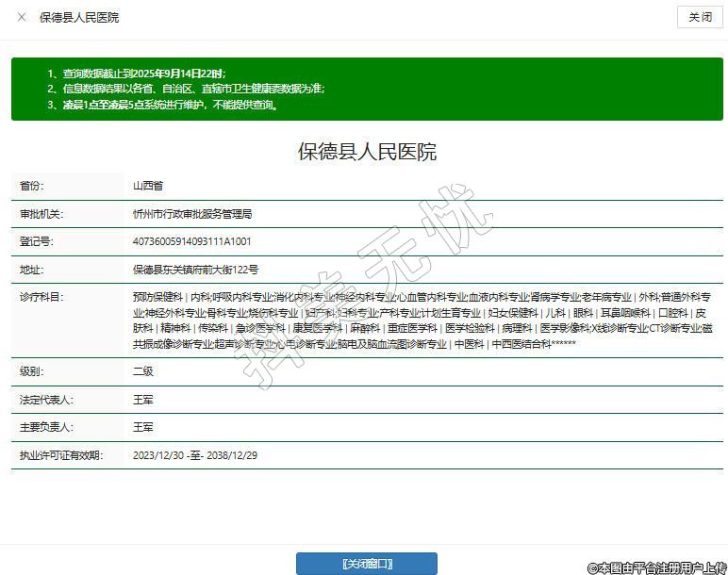The image size is (728, 575).
Task: Click the registration number 40736005914093111A1001
Action: pos(192,241)
